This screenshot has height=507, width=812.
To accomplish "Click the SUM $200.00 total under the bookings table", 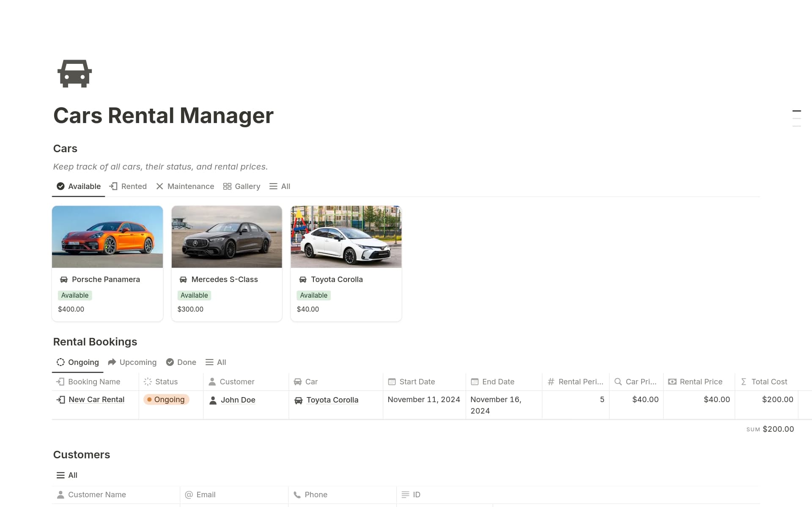I will click(770, 429).
